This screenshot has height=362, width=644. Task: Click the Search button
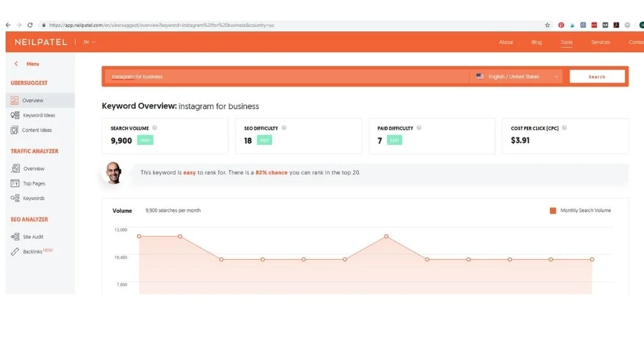pos(597,77)
